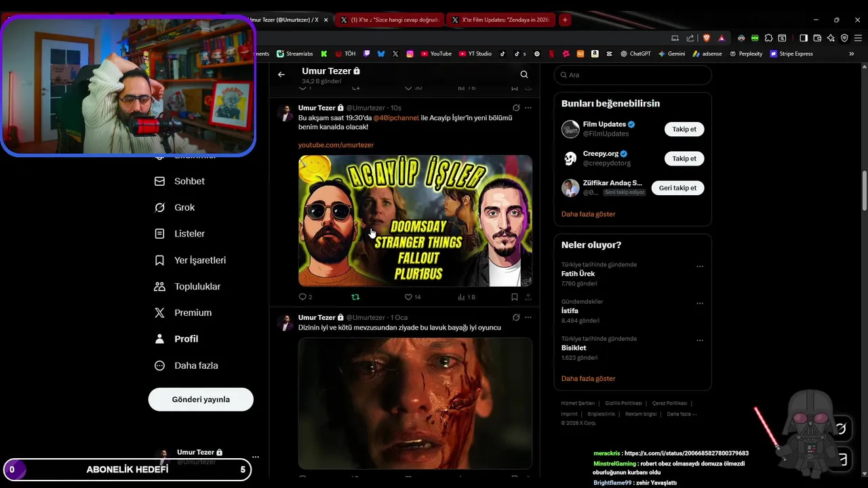Open Creepy.org profile name

pos(600,154)
